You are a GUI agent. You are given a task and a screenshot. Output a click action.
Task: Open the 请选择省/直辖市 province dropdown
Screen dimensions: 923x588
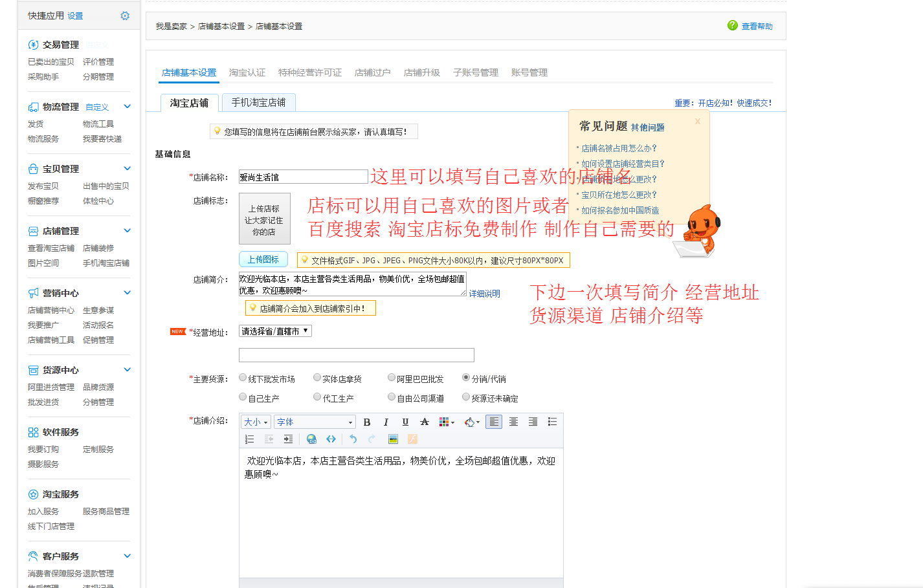click(275, 331)
